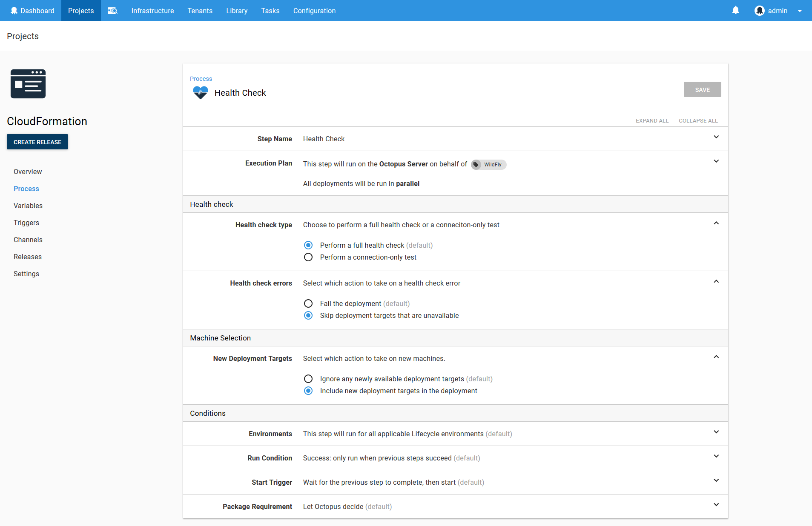The height and width of the screenshot is (526, 812).
Task: Open the arrow next to the admin account
Action: [x=800, y=11]
